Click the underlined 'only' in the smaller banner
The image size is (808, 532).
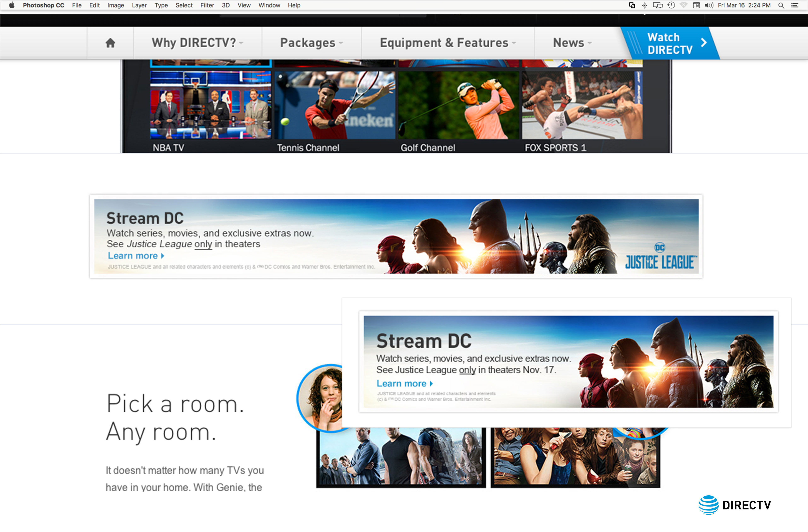[x=467, y=370]
